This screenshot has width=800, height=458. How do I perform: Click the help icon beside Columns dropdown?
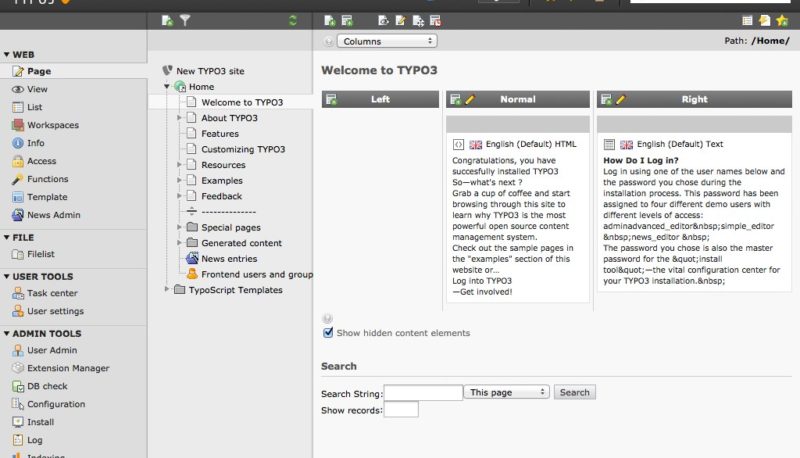tap(329, 41)
